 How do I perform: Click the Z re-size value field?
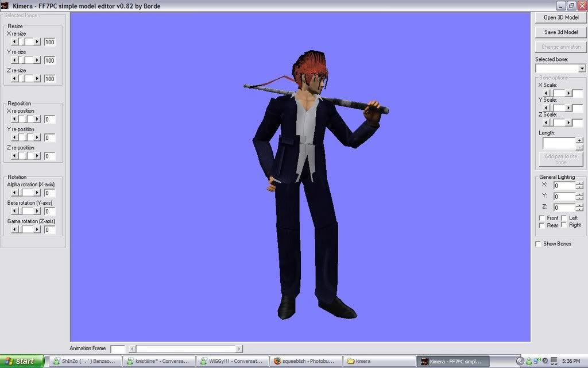(50, 79)
